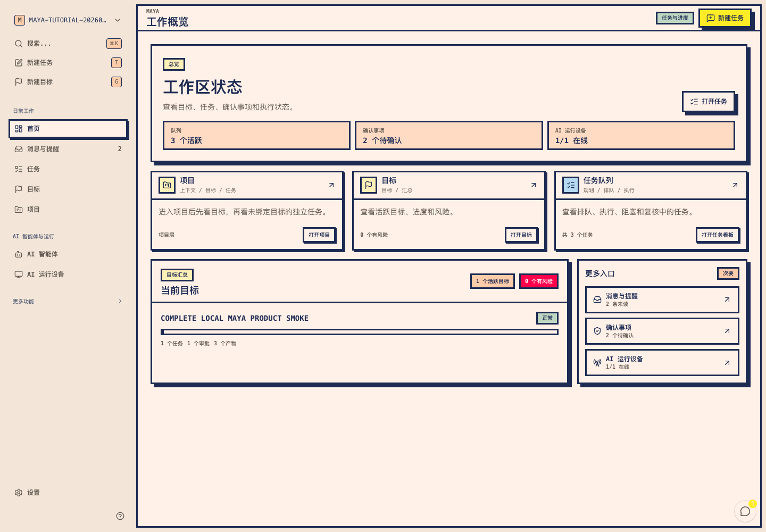Click the unread count 2 beside 消息与提醒
Image resolution: width=766 pixels, height=532 pixels.
(x=120, y=149)
